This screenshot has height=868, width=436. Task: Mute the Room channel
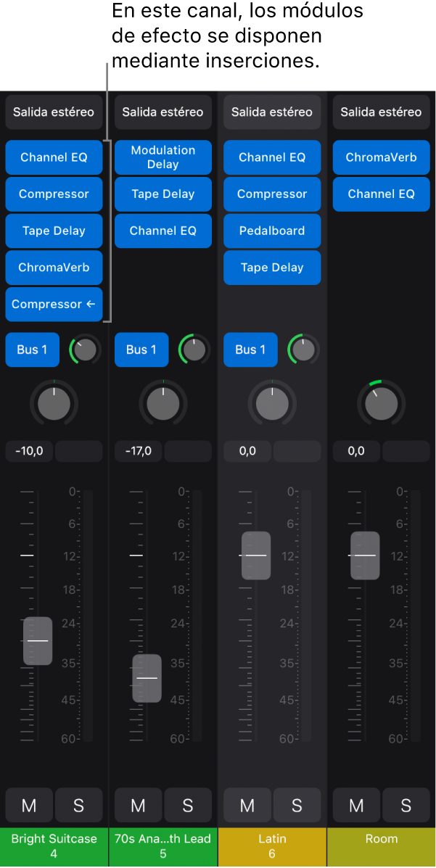coord(356,805)
